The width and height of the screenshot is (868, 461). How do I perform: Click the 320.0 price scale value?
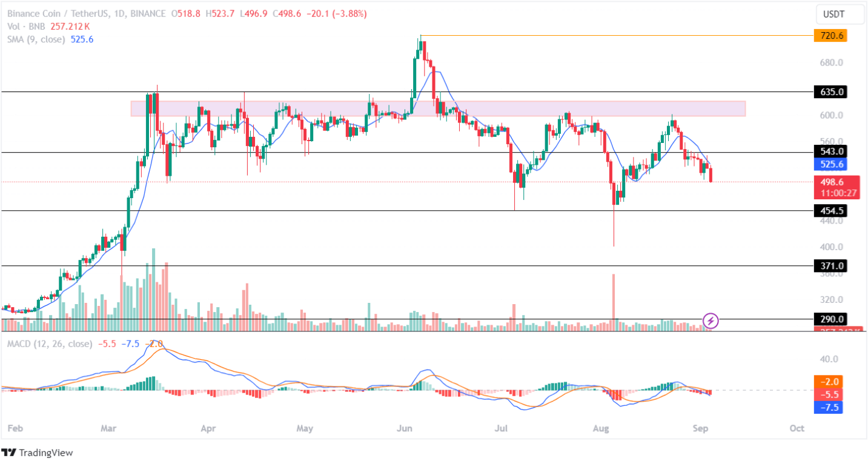tap(832, 300)
